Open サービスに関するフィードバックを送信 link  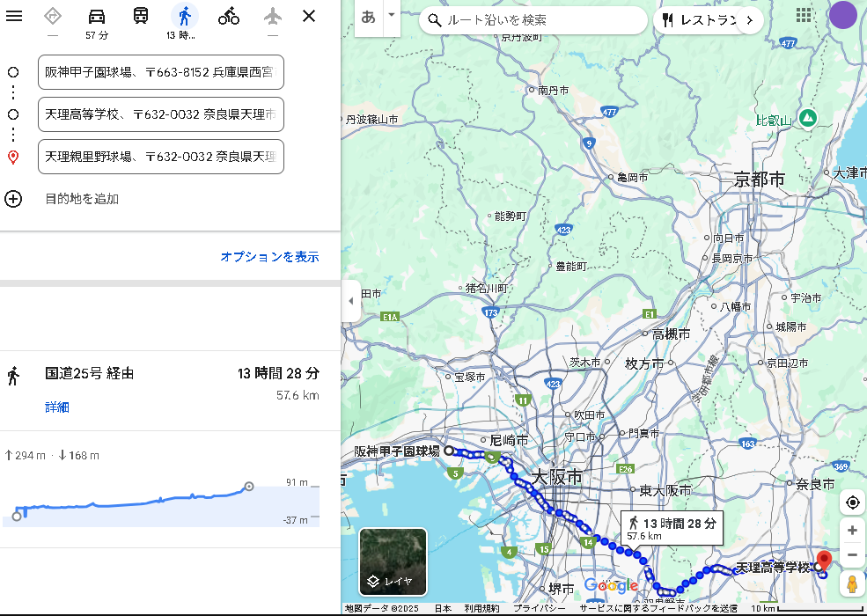click(658, 608)
